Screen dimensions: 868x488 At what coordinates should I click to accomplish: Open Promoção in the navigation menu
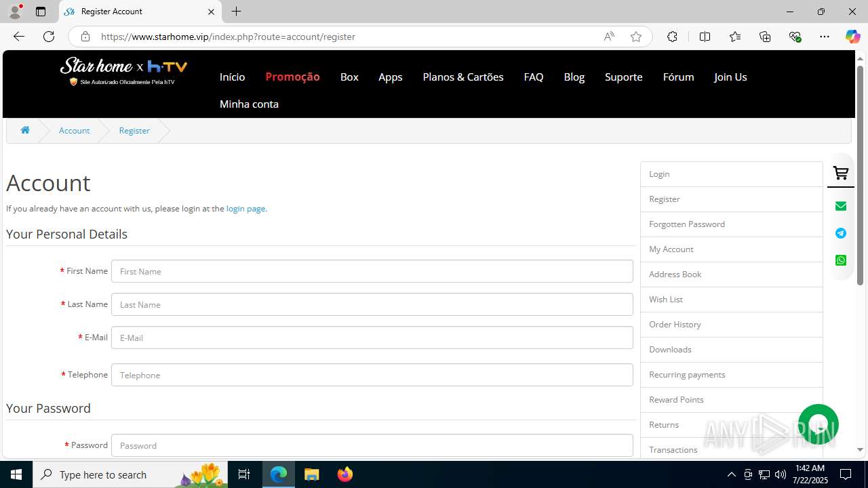(x=292, y=77)
